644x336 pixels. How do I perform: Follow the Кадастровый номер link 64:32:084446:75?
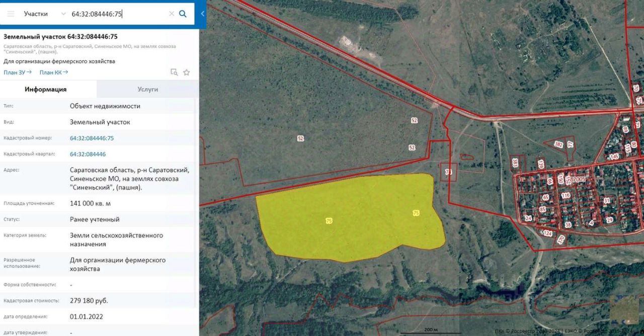click(x=92, y=138)
